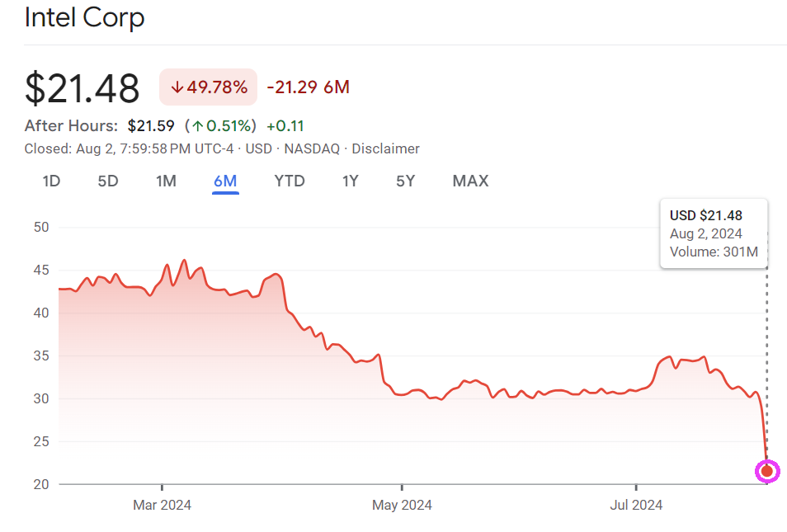Image resolution: width=787 pixels, height=532 pixels.
Task: Show the MAX history range
Action: [x=470, y=181]
